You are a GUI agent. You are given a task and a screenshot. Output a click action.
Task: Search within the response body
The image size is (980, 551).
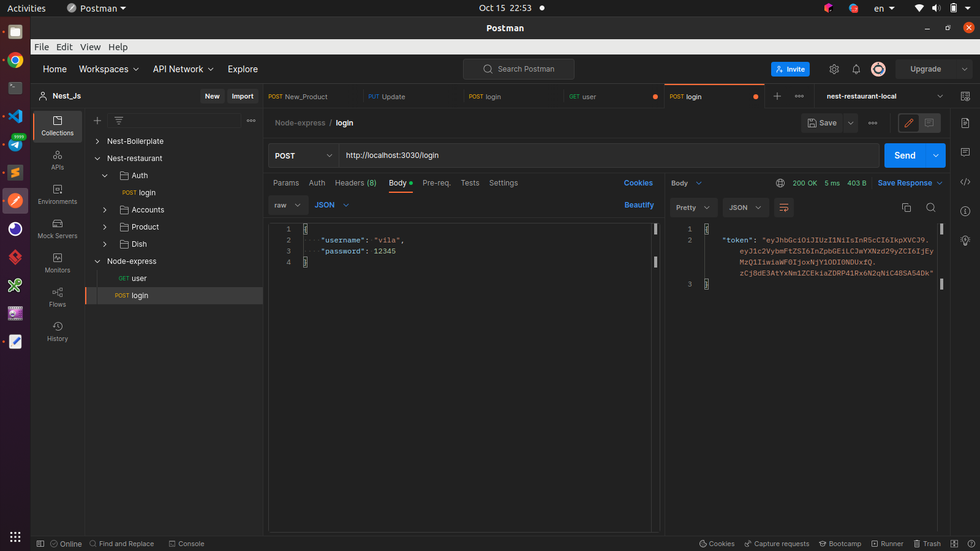click(930, 208)
